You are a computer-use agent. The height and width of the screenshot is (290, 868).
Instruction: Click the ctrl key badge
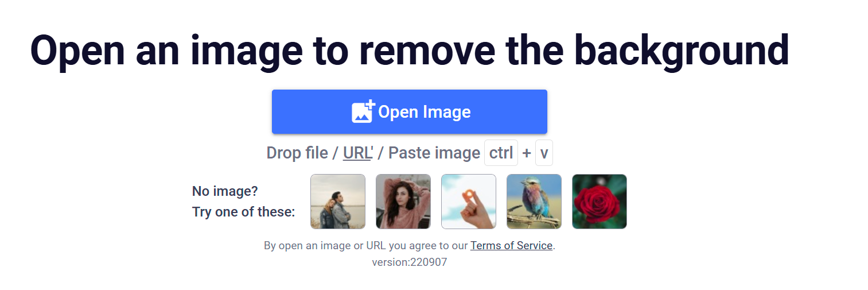(501, 153)
